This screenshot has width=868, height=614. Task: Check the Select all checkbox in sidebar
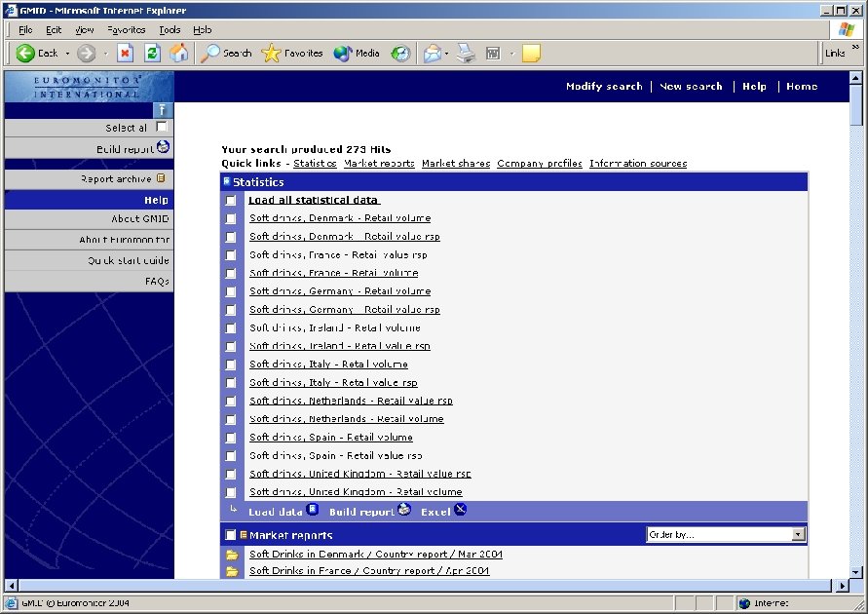[161, 127]
